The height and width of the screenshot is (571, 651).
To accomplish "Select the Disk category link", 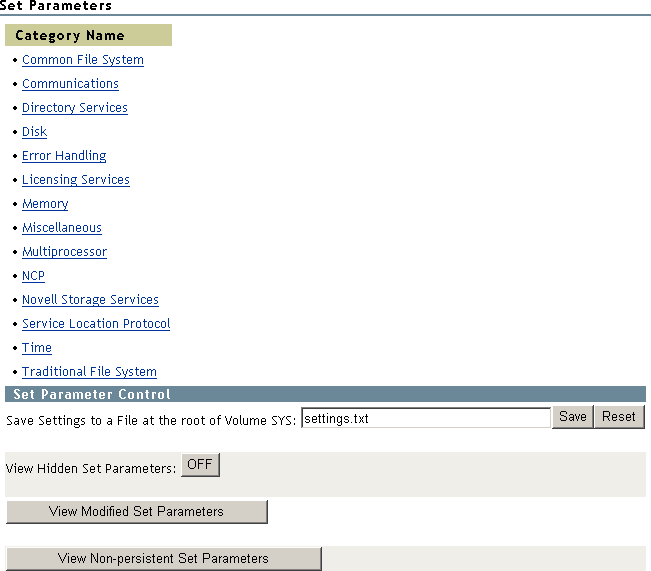I will (34, 132).
